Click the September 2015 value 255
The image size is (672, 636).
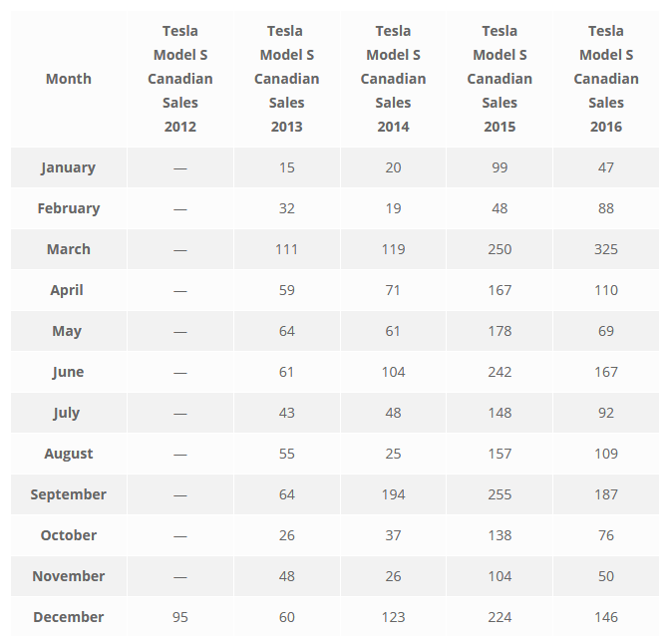pyautogui.click(x=500, y=494)
